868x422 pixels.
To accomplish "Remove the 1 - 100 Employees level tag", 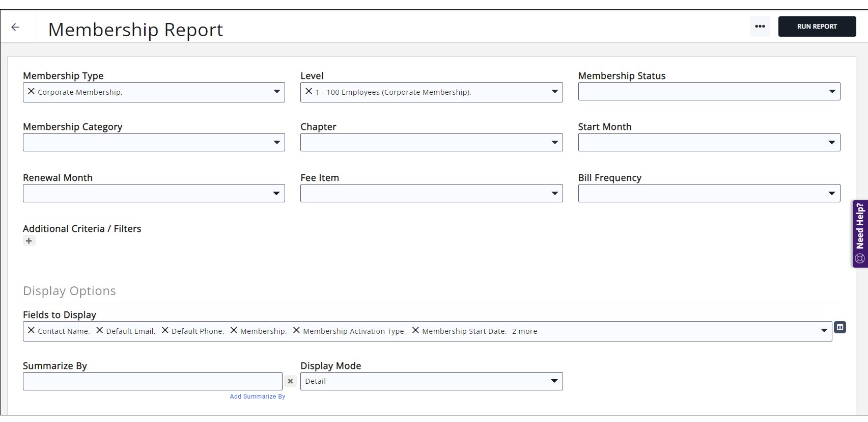I will 309,91.
